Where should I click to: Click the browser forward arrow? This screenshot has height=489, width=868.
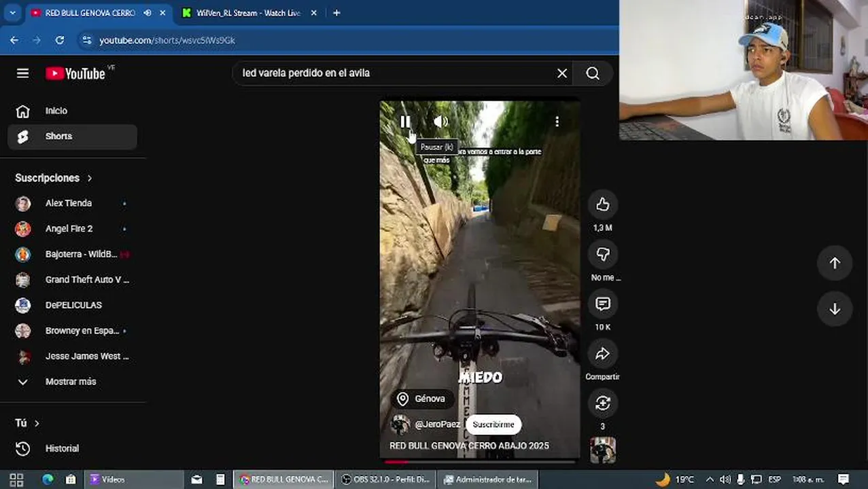(x=37, y=40)
